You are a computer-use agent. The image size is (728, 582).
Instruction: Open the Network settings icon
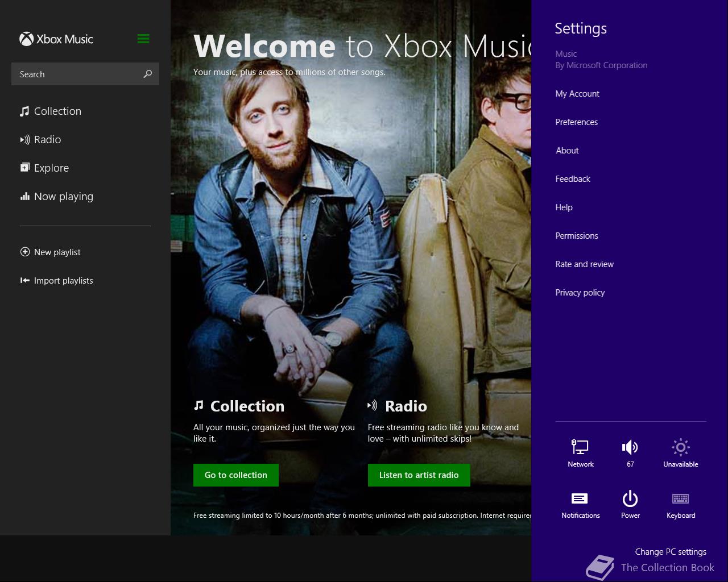point(580,447)
